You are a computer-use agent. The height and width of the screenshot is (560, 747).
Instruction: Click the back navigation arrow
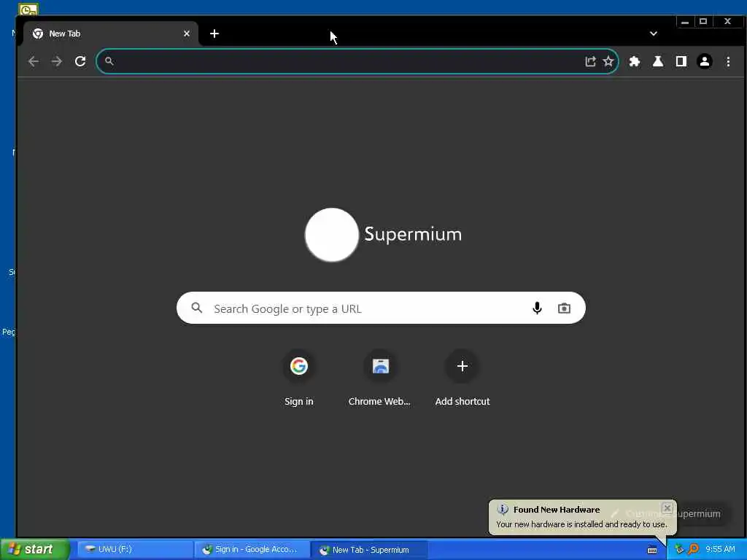pyautogui.click(x=34, y=61)
